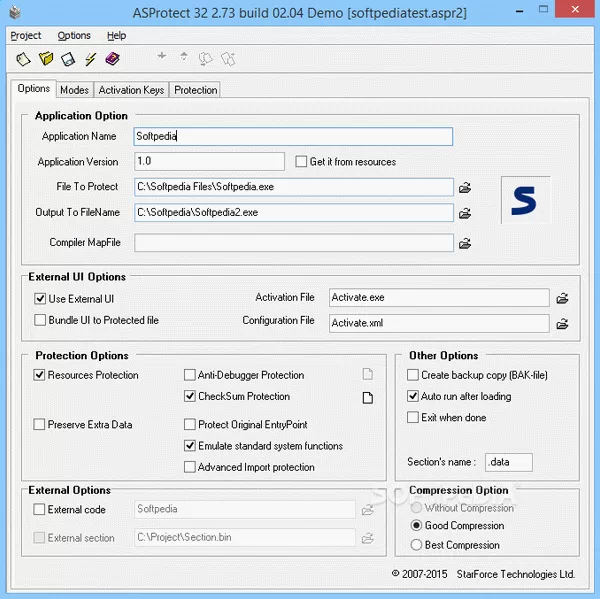This screenshot has height=599, width=600.
Task: Enable Get it from resources checkbox
Action: 301,162
